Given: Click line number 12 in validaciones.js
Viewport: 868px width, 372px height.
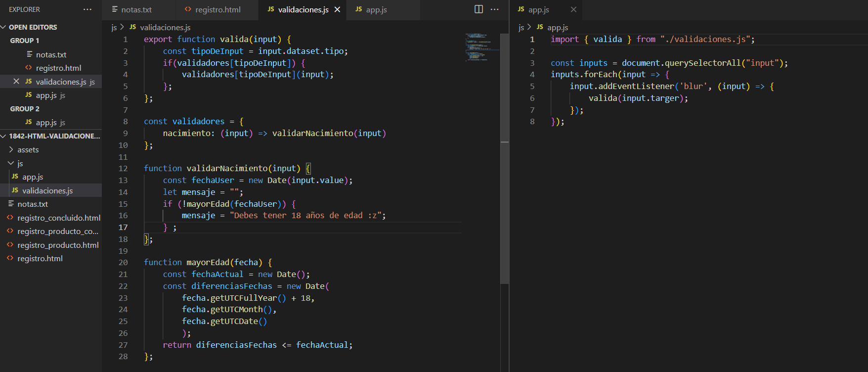Looking at the screenshot, I should point(123,168).
